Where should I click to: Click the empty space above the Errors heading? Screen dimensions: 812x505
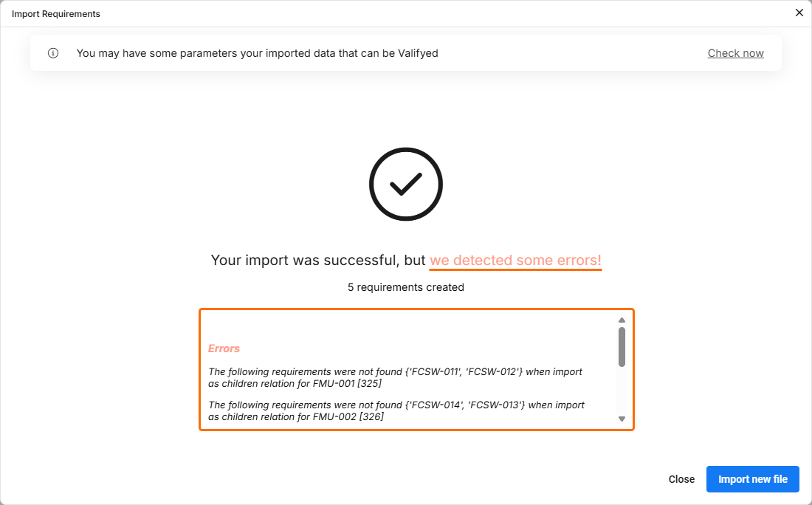click(406, 326)
